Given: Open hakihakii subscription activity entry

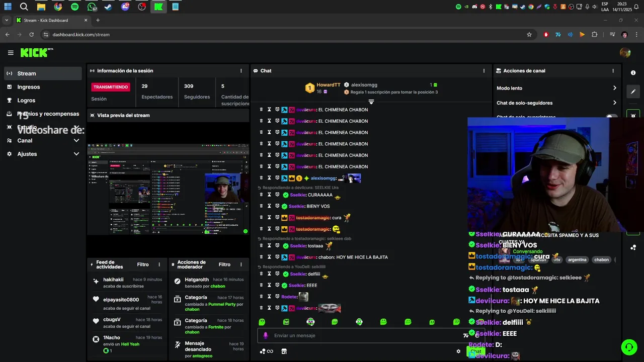Looking at the screenshot, I should 128,283.
